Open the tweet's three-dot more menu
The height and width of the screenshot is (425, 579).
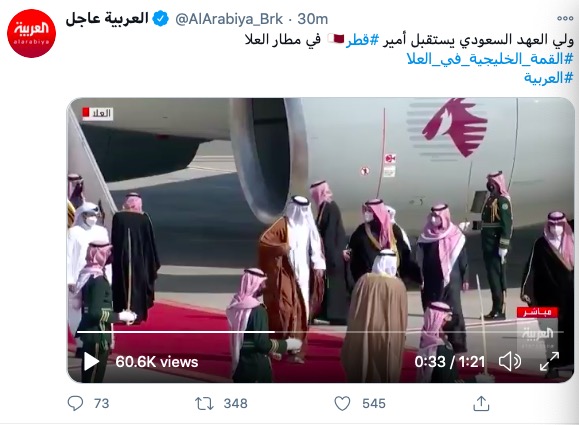coord(565,18)
